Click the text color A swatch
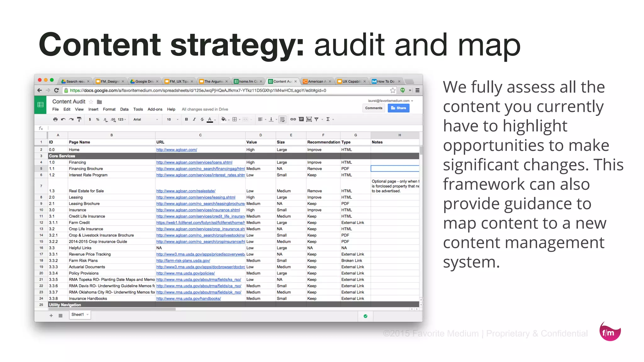 (x=210, y=119)
